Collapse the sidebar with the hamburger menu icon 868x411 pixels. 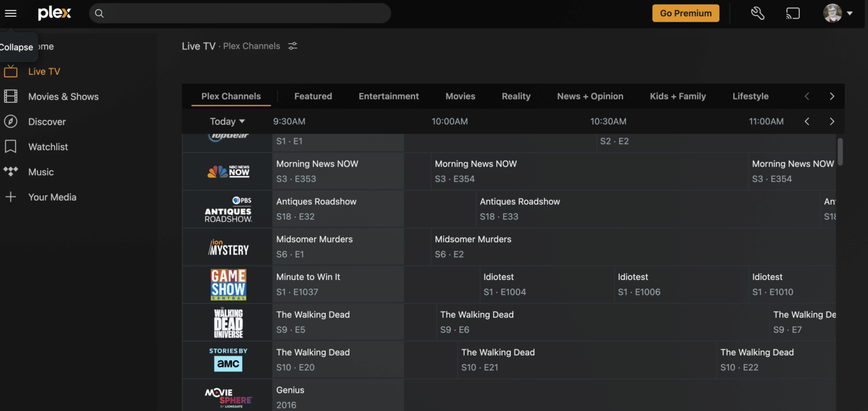click(x=10, y=13)
